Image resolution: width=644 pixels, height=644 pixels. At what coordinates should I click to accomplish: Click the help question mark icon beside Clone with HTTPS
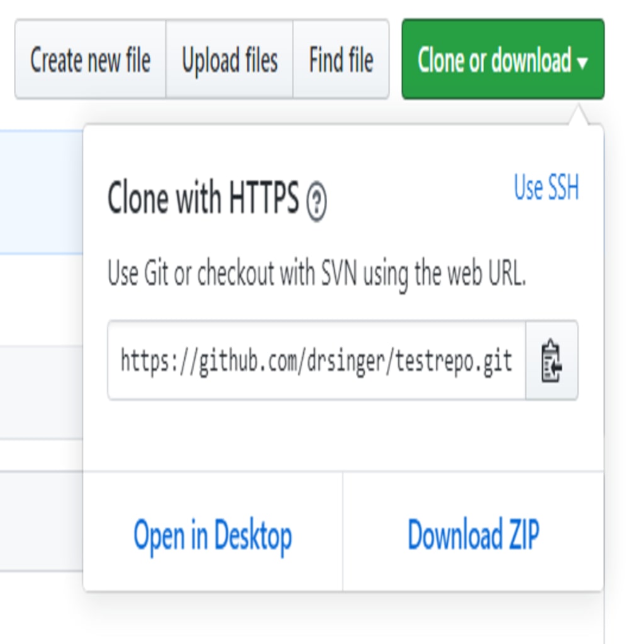pos(316,201)
